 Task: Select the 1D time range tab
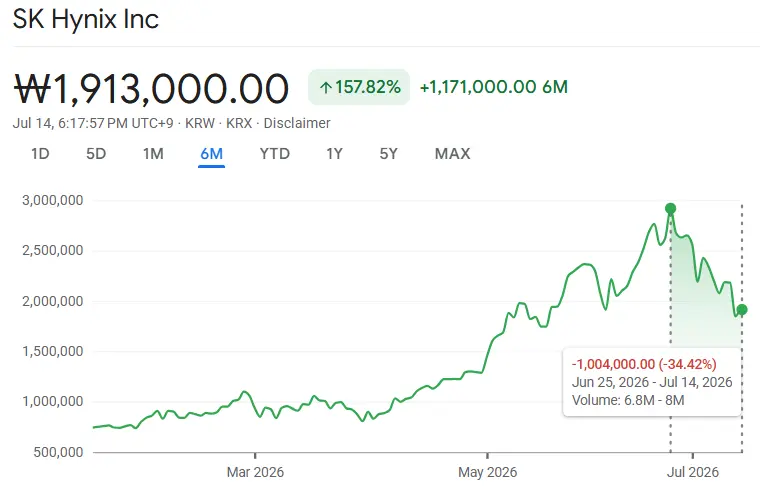click(40, 154)
